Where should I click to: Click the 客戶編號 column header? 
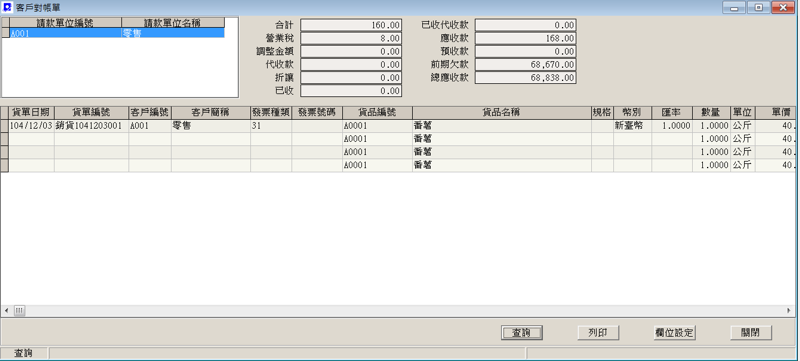tap(150, 113)
